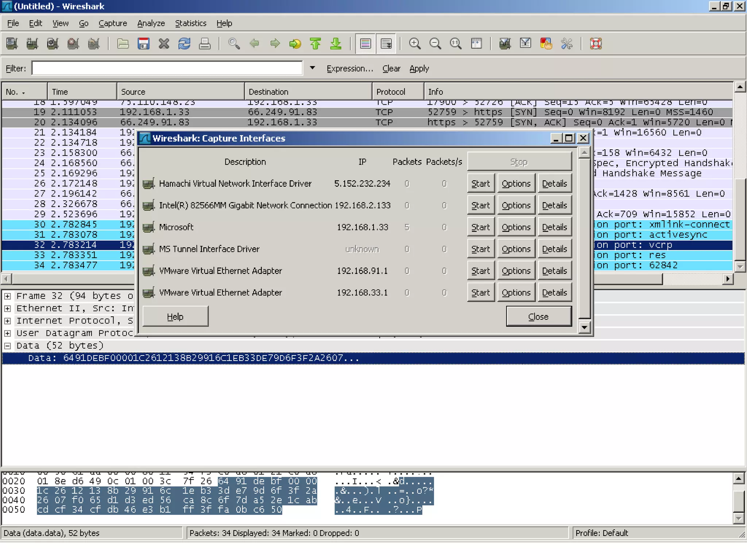
Task: Toggle auto scroll in live capture
Action: tap(386, 44)
